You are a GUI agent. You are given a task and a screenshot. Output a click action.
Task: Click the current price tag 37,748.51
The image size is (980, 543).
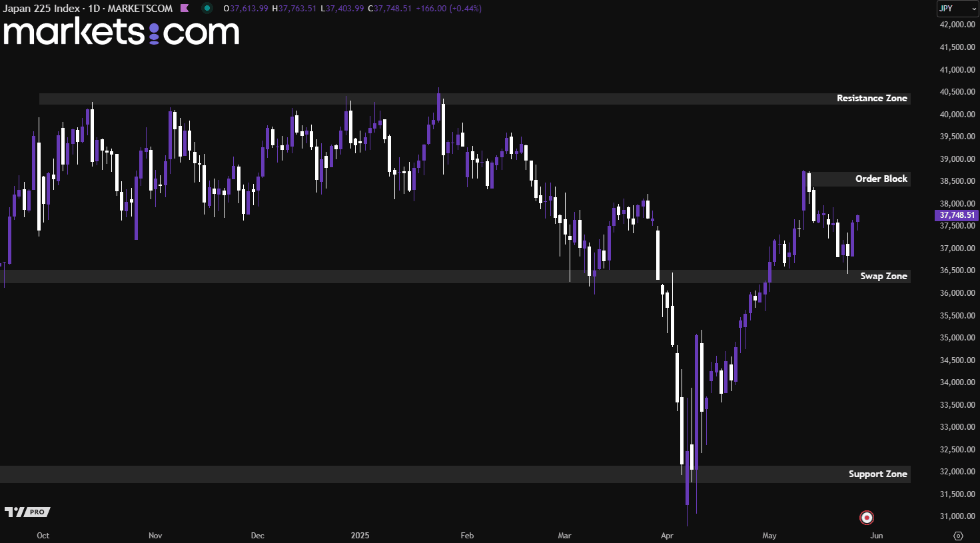pyautogui.click(x=957, y=215)
